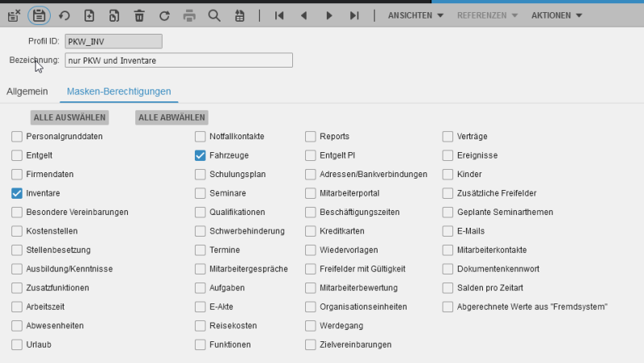Go to the previous record
Viewport: 644px width, 363px height.
pos(304,15)
